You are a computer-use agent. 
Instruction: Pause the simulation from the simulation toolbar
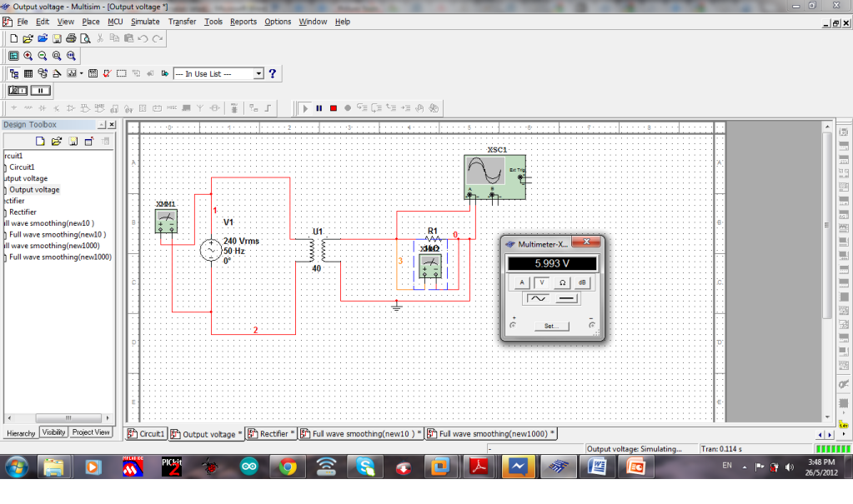coord(319,108)
